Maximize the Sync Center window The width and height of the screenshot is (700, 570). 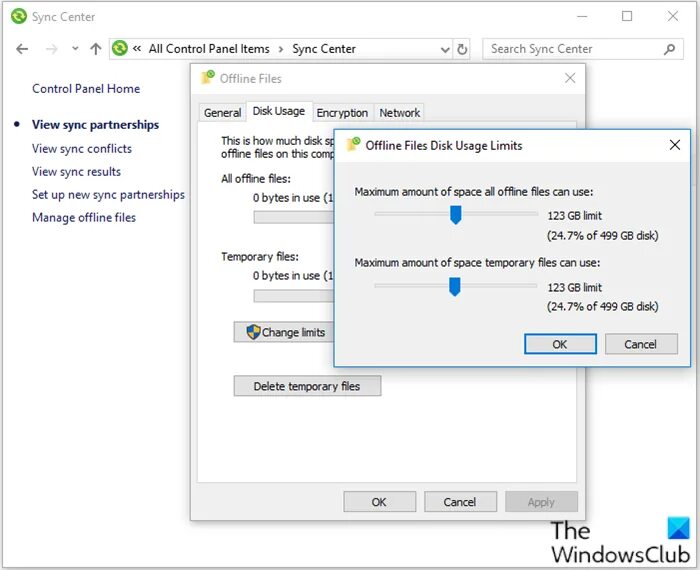pos(627,17)
